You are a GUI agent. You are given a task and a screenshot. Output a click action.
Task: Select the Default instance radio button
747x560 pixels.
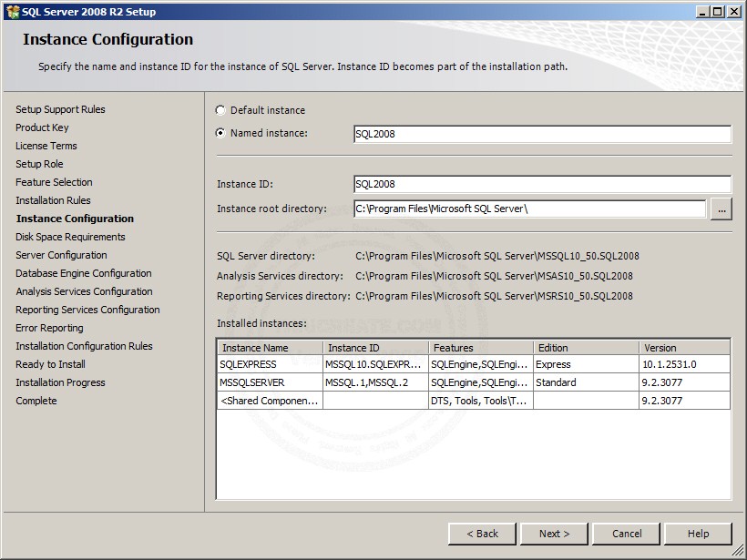coord(220,110)
